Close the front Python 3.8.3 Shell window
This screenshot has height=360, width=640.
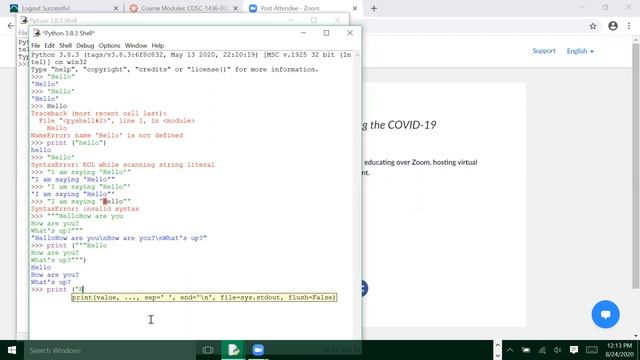[x=350, y=33]
